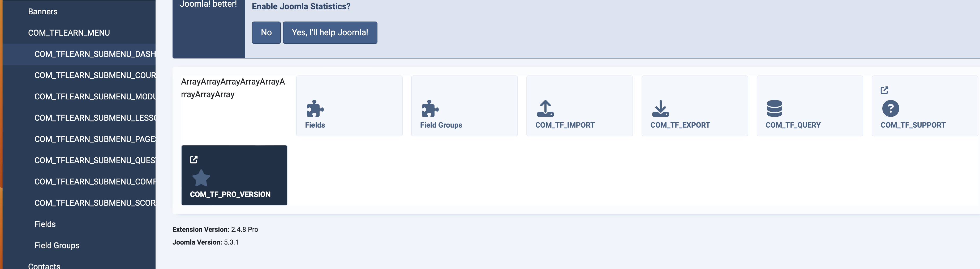
Task: Click the star icon for Pro version
Action: coord(201,178)
